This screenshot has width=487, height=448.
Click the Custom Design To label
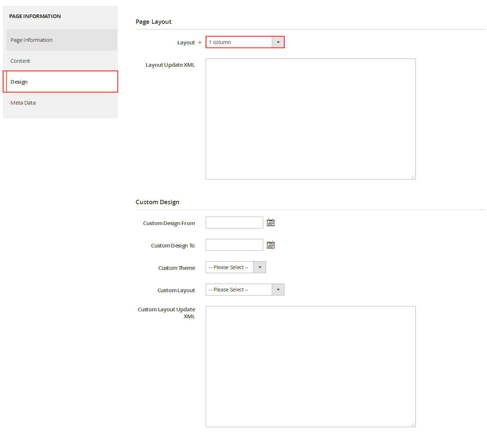pos(173,246)
